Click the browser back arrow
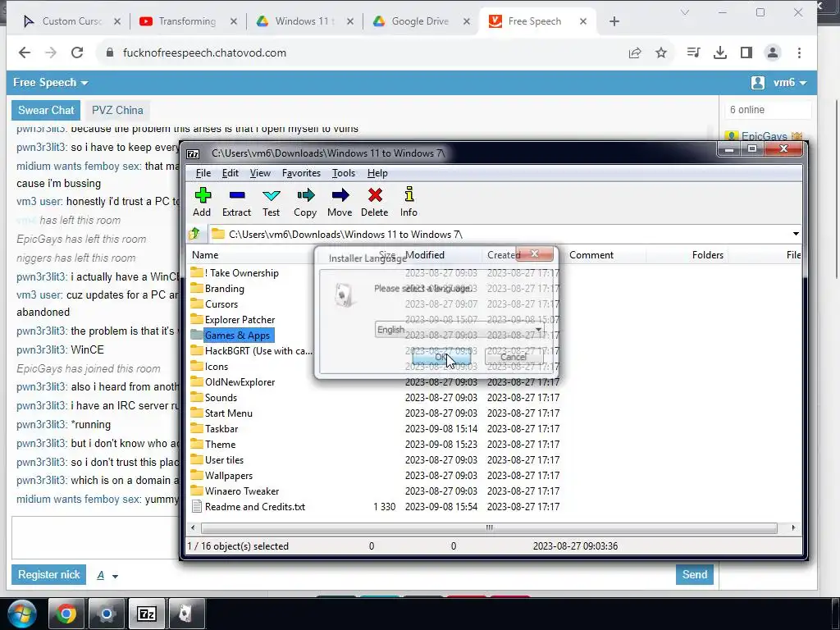Screen dimensions: 840x630 24,52
